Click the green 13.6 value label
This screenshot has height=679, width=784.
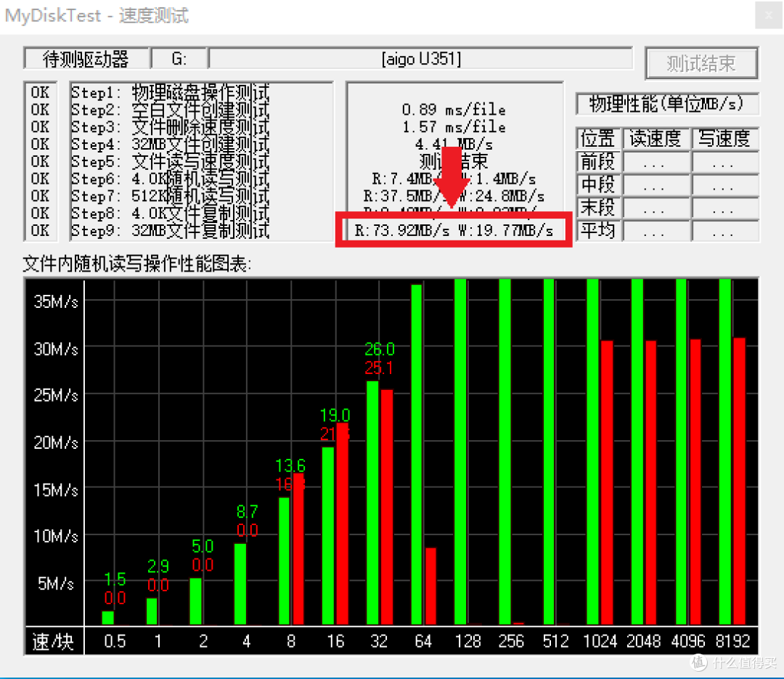point(290,465)
